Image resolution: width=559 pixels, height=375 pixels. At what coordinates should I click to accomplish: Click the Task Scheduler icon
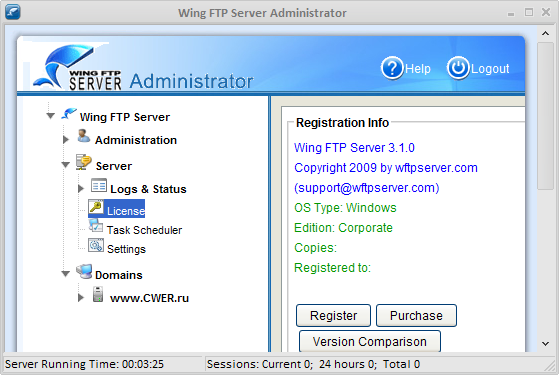96,226
